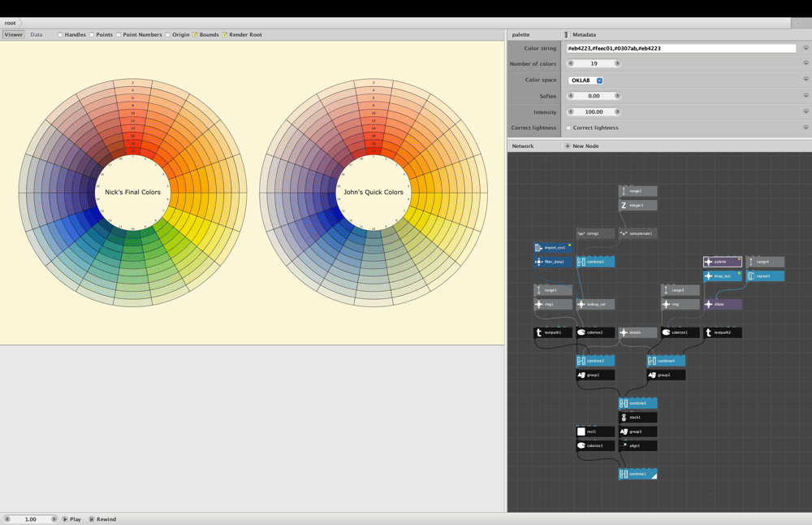812x525 pixels.
Task: Decrease the Number of colors value
Action: pos(571,63)
